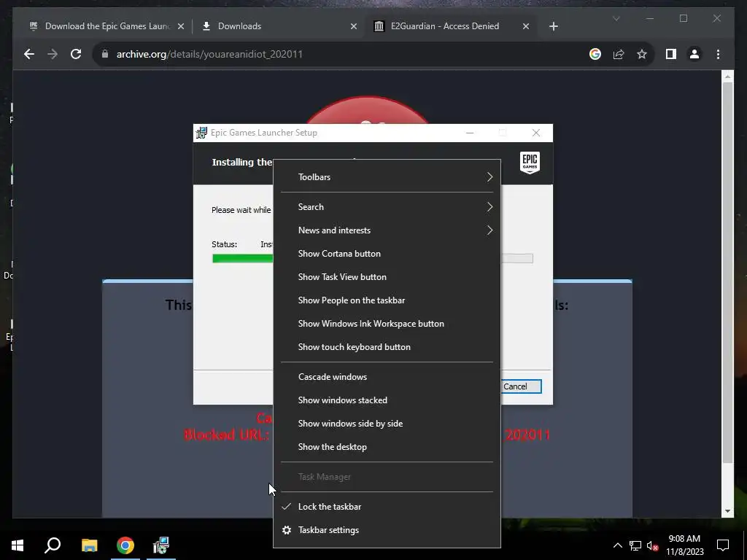Expand the Search submenu
747x560 pixels.
click(x=387, y=207)
